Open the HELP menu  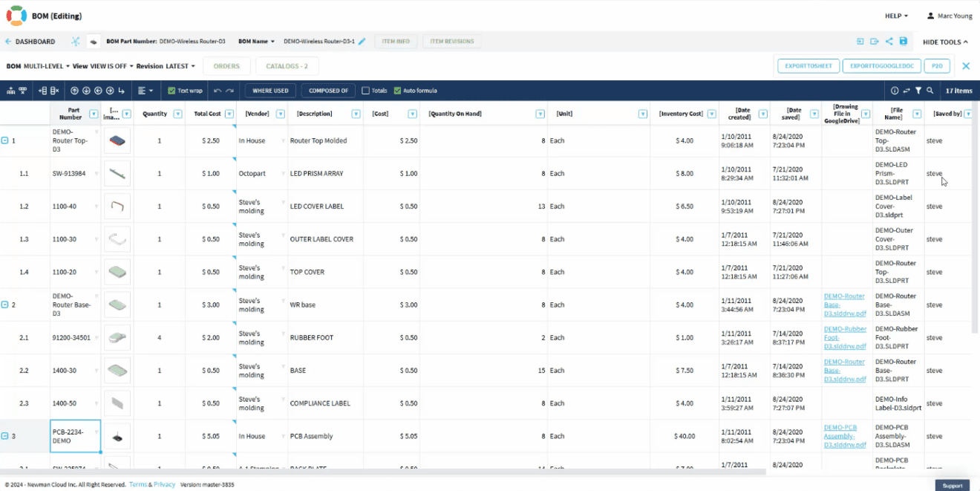pos(896,16)
